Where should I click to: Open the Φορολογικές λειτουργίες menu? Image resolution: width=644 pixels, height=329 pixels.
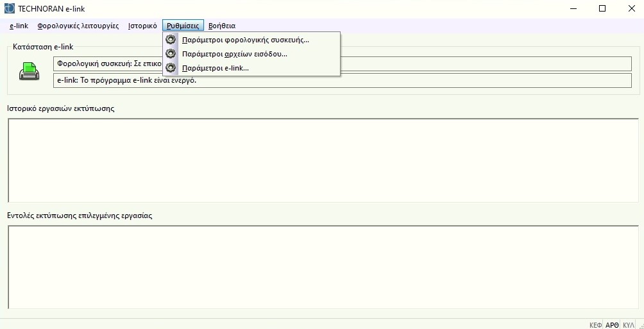point(78,26)
